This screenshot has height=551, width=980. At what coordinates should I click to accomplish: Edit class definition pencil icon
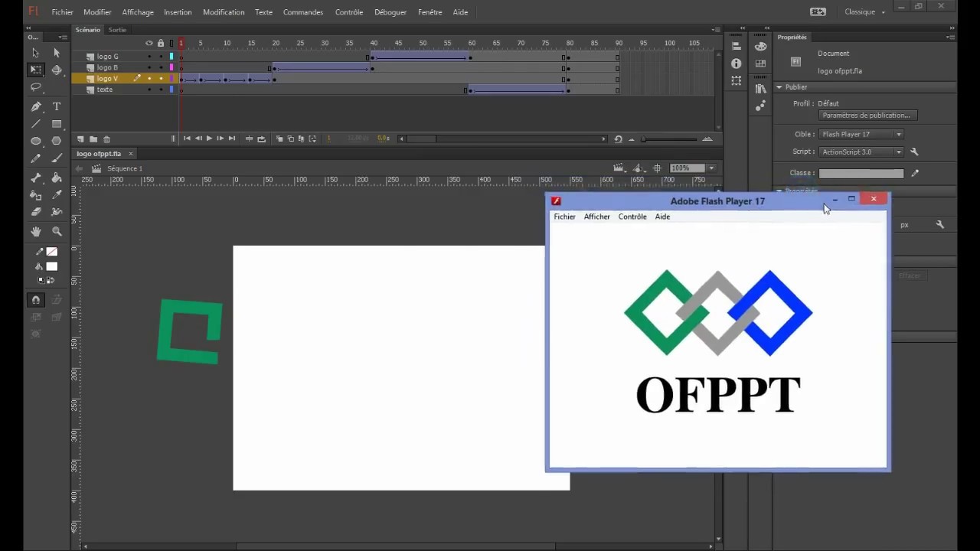[915, 174]
